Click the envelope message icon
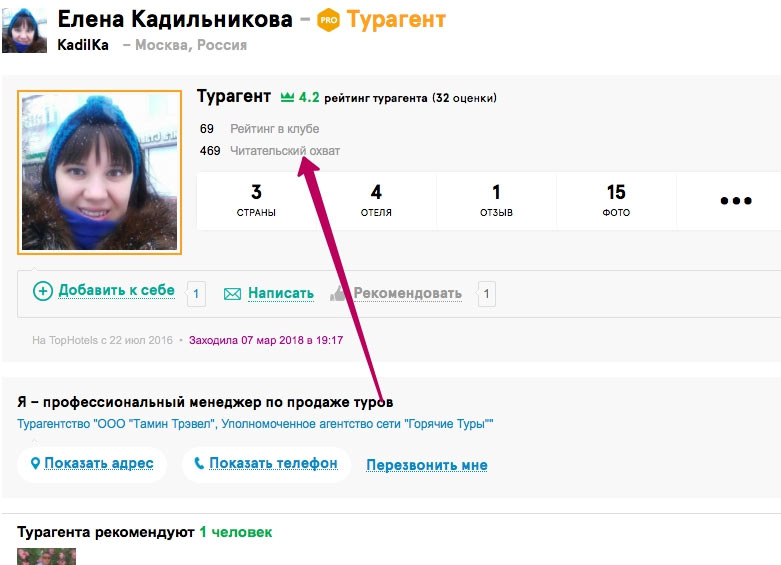 232,294
